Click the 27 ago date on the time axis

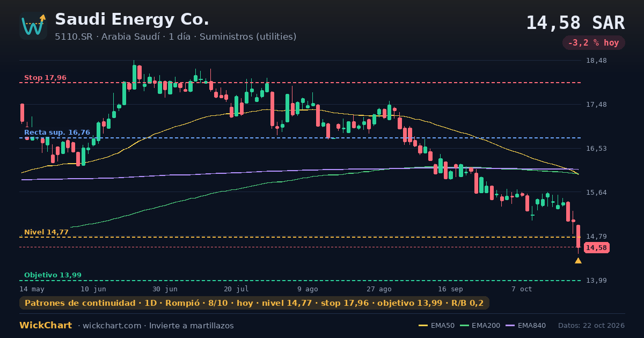(x=379, y=289)
